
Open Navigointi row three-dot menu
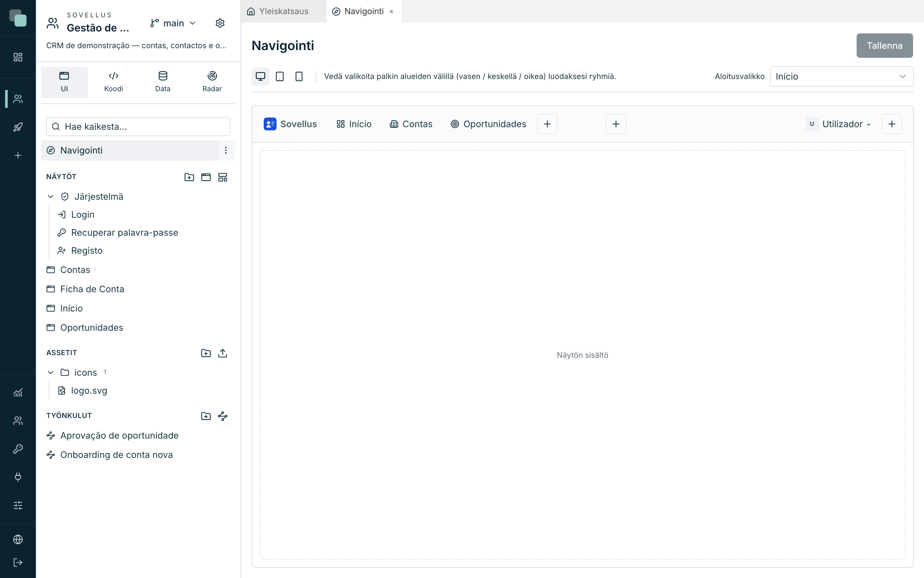tap(226, 150)
